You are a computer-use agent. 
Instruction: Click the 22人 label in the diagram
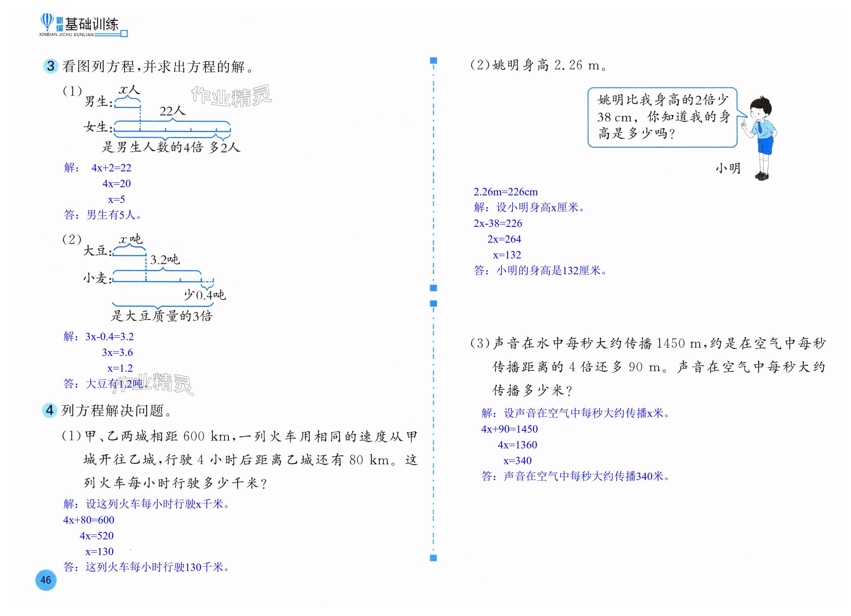tap(173, 110)
